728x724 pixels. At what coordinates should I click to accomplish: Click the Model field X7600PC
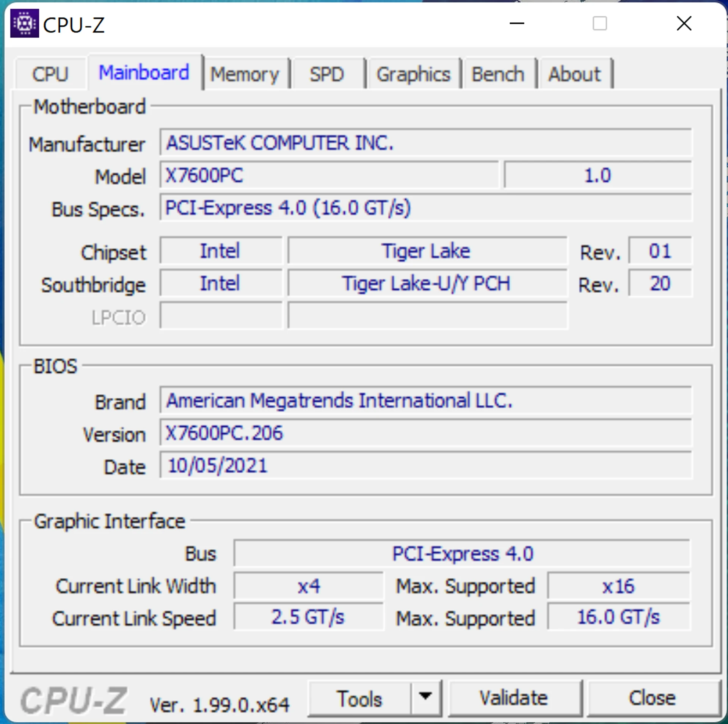(x=329, y=175)
